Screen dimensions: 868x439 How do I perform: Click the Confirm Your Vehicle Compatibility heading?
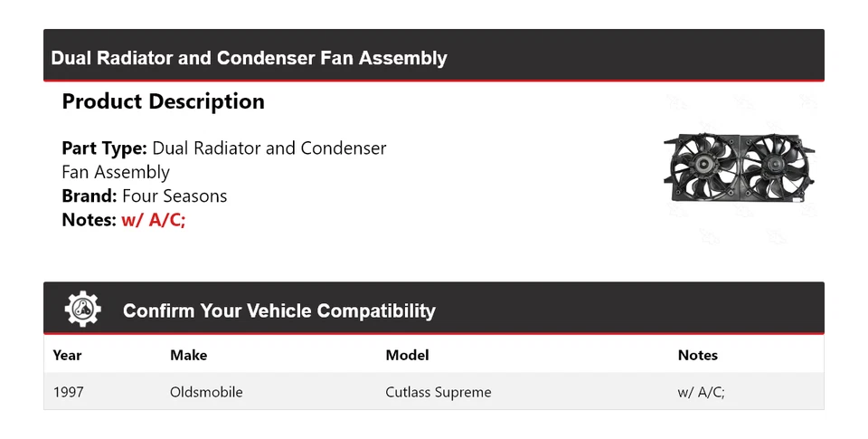278,310
